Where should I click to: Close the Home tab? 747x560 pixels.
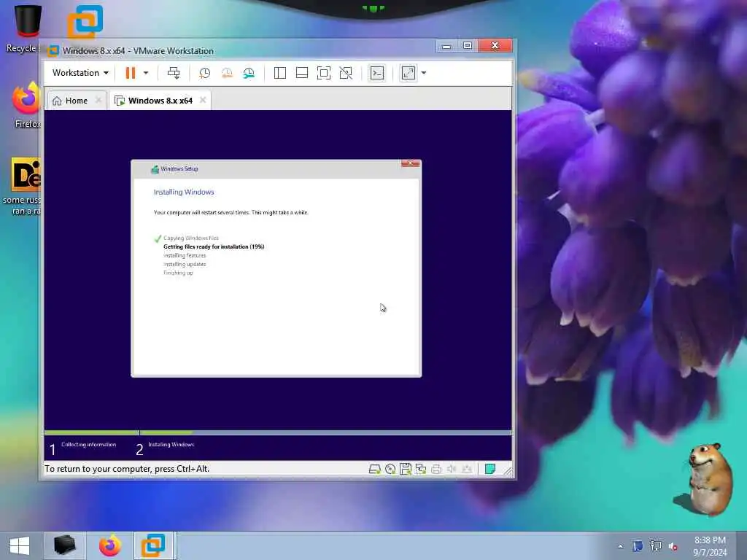[x=98, y=100]
